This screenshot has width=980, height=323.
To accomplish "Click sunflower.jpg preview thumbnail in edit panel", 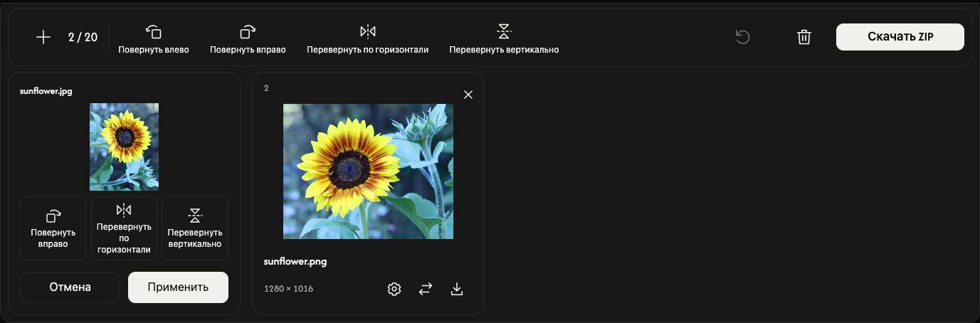I will pos(124,147).
